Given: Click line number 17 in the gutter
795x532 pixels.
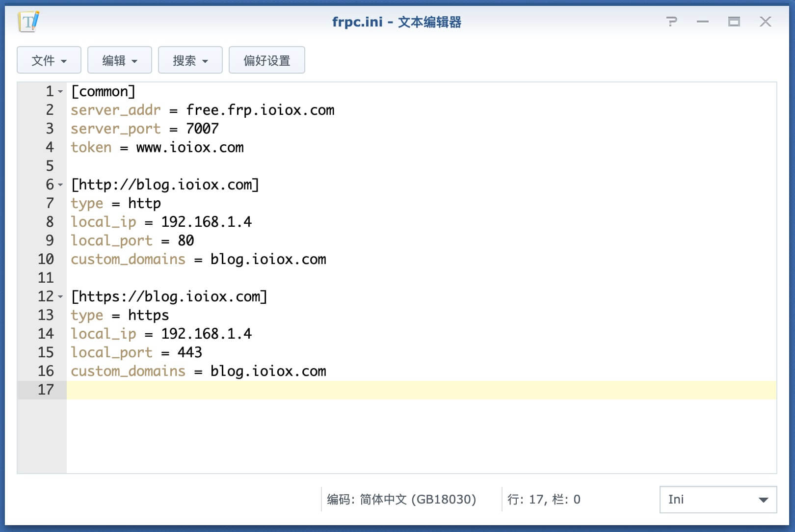Looking at the screenshot, I should coord(46,390).
